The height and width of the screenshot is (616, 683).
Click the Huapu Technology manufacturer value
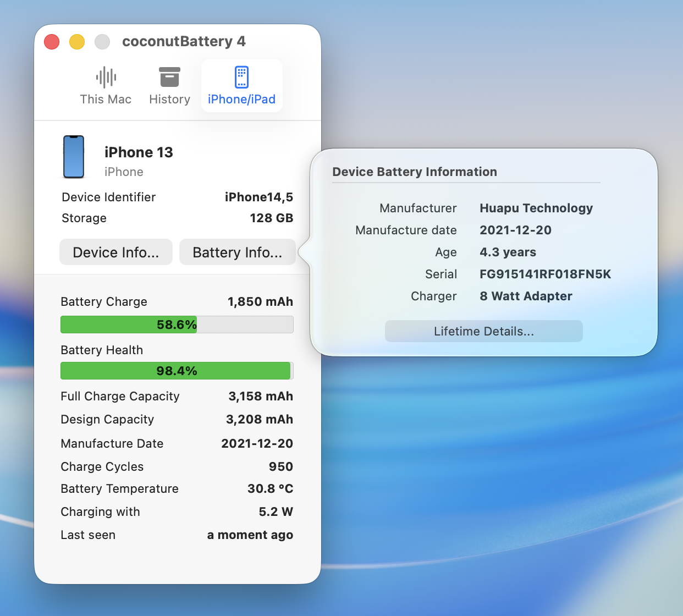tap(536, 208)
